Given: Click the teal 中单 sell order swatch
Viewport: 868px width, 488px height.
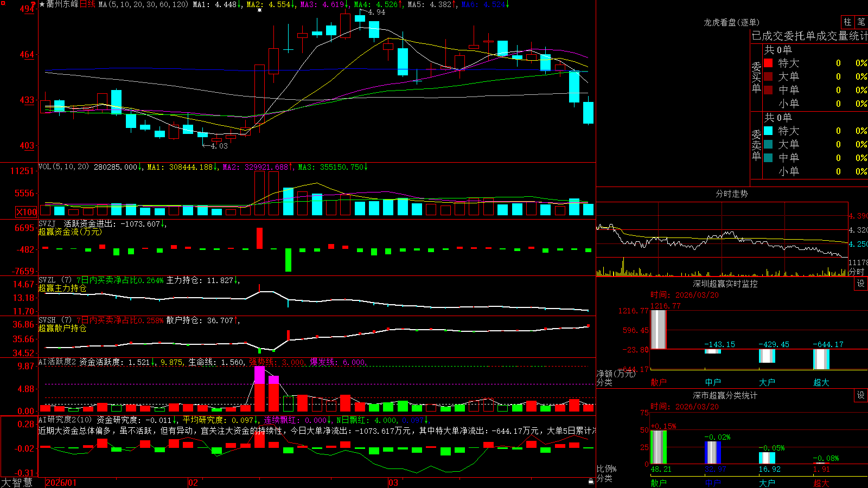Looking at the screenshot, I should coord(768,158).
